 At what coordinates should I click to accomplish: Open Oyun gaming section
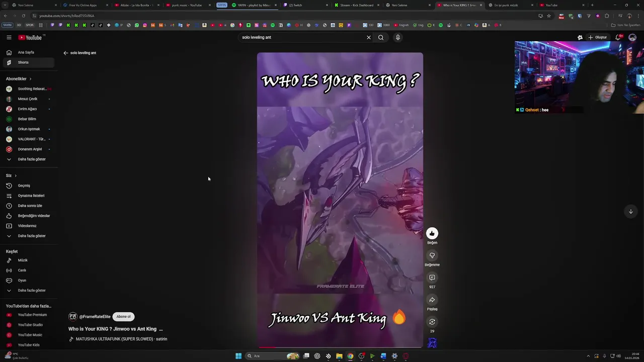point(28,281)
